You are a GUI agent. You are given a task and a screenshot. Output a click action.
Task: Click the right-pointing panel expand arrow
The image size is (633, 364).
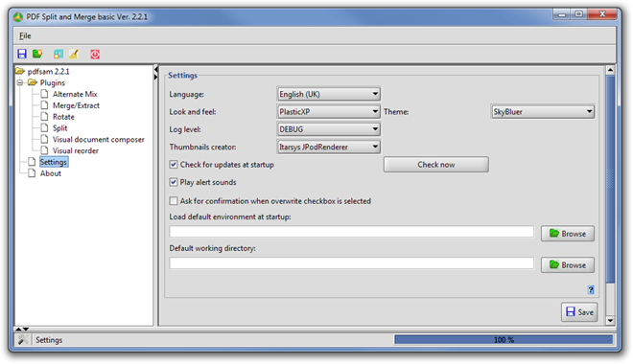155,77
